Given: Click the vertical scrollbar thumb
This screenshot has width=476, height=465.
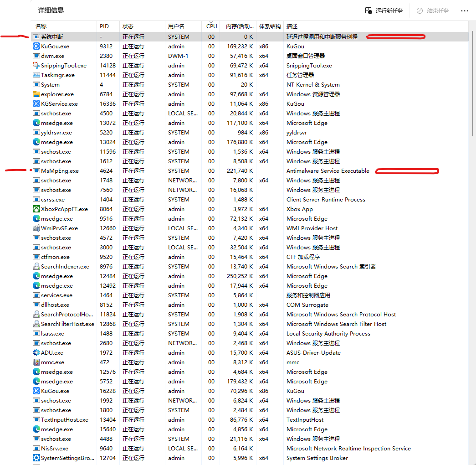Looking at the screenshot, I should pyautogui.click(x=473, y=83).
